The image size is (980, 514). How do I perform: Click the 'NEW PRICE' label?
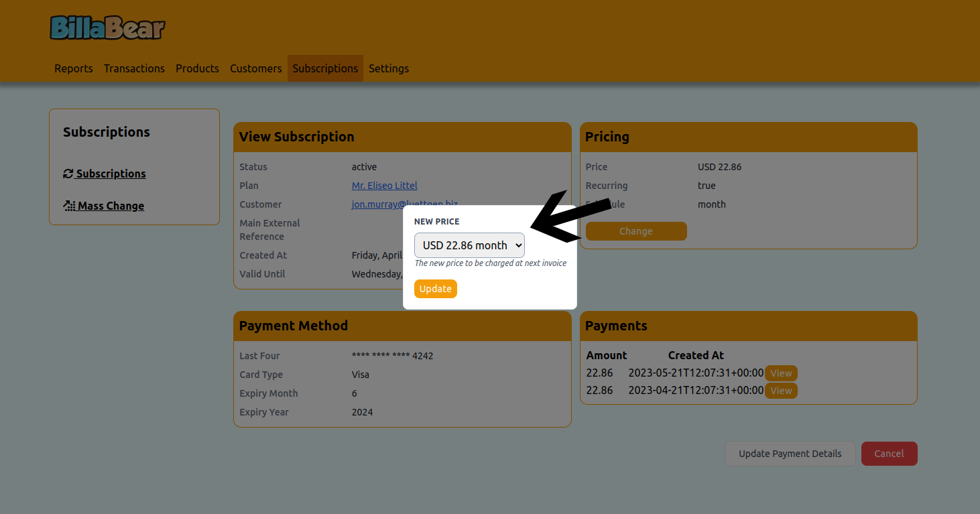click(x=437, y=221)
